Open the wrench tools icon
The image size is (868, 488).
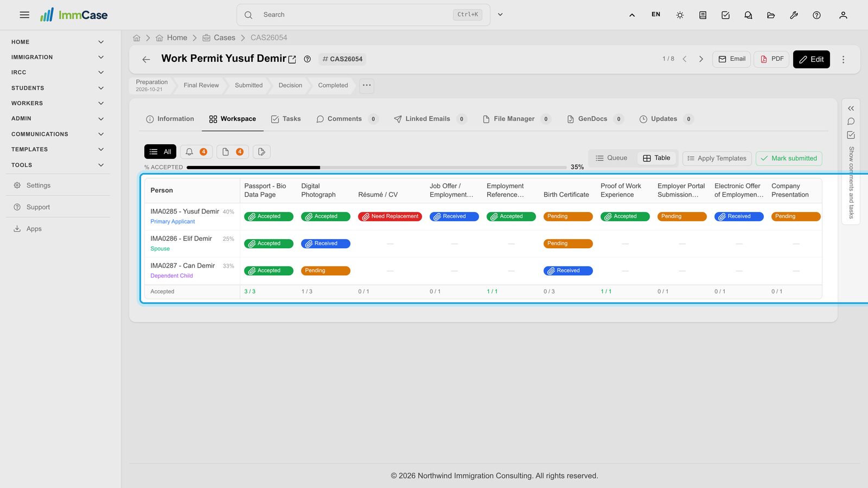[x=794, y=15]
